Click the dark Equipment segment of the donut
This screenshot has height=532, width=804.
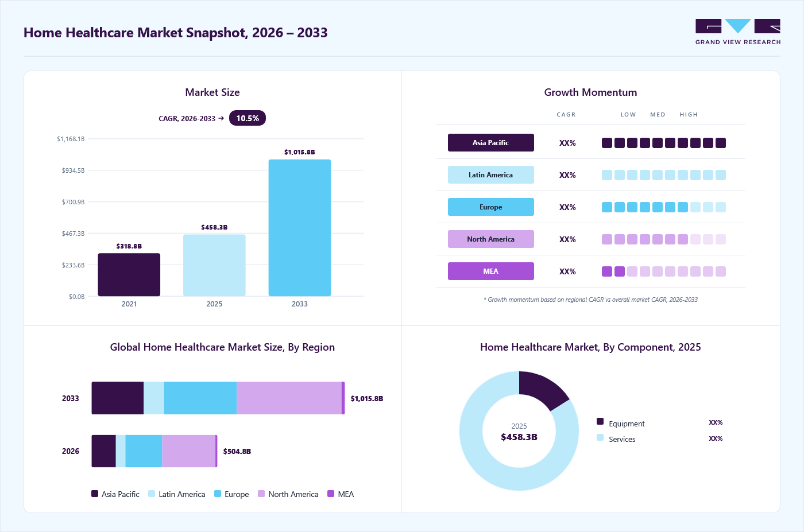pos(542,388)
